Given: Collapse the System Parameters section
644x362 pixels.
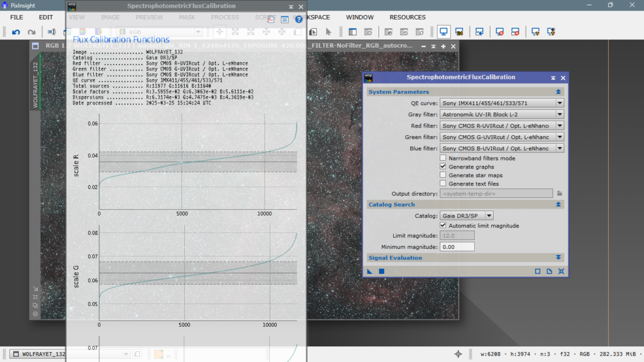Looking at the screenshot, I should (x=558, y=92).
